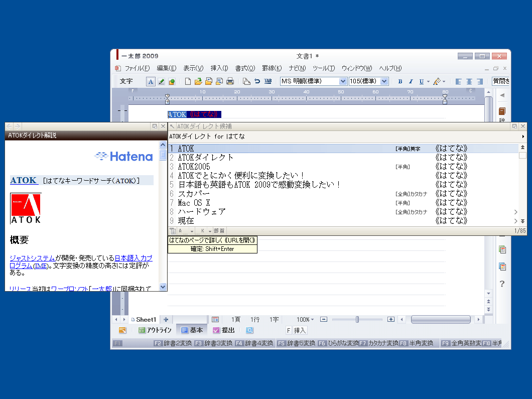
Task: Open the ジャストシステム link
Action: (32, 258)
